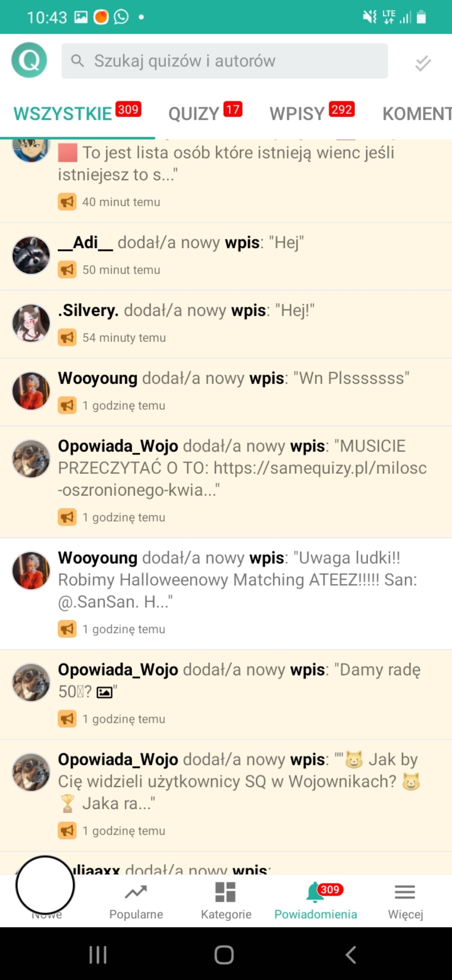Open the Więcej hamburger menu
Viewport: 452px width, 980px height.
tap(405, 892)
